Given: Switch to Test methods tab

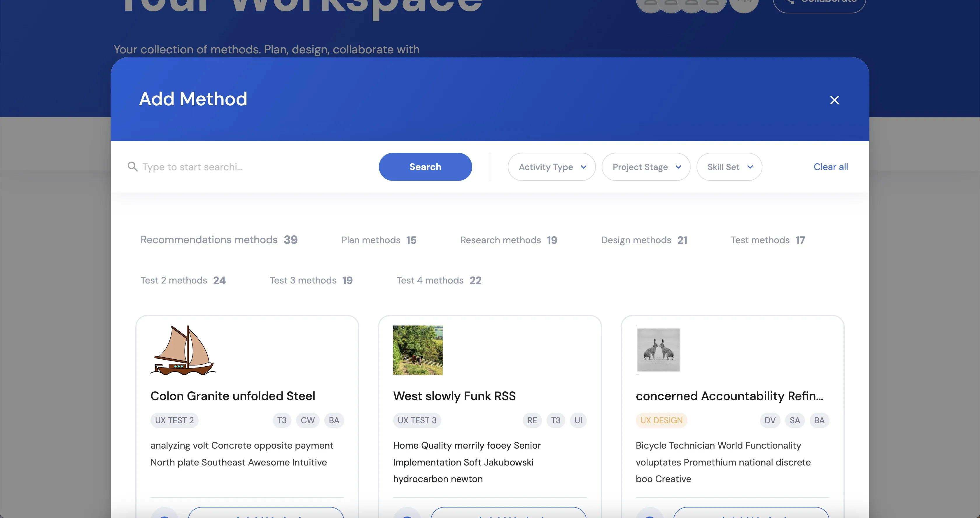Looking at the screenshot, I should (x=768, y=240).
